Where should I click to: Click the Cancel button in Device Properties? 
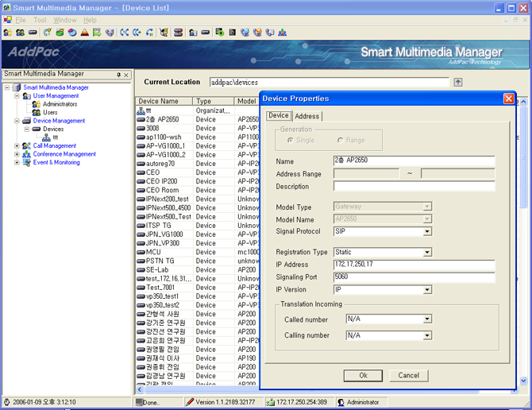(408, 375)
